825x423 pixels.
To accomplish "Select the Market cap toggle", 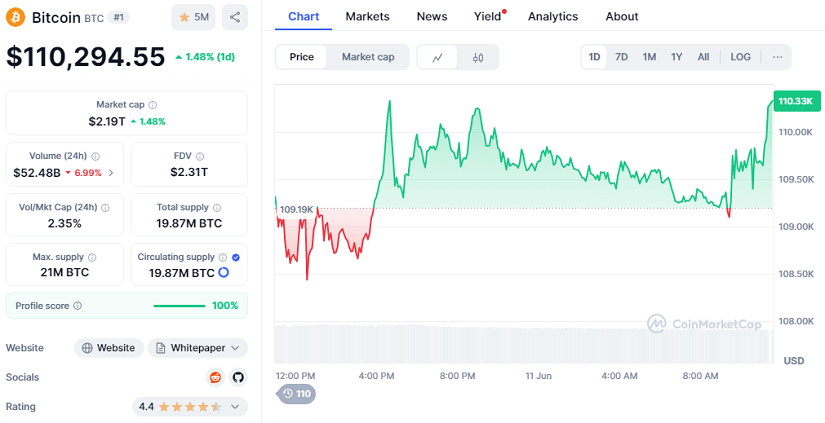I will coord(368,57).
